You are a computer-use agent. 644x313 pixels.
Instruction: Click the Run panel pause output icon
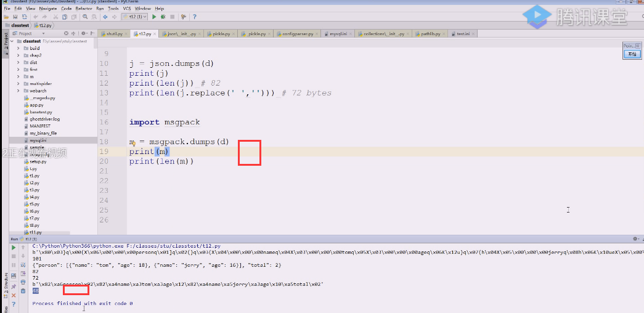(x=14, y=266)
